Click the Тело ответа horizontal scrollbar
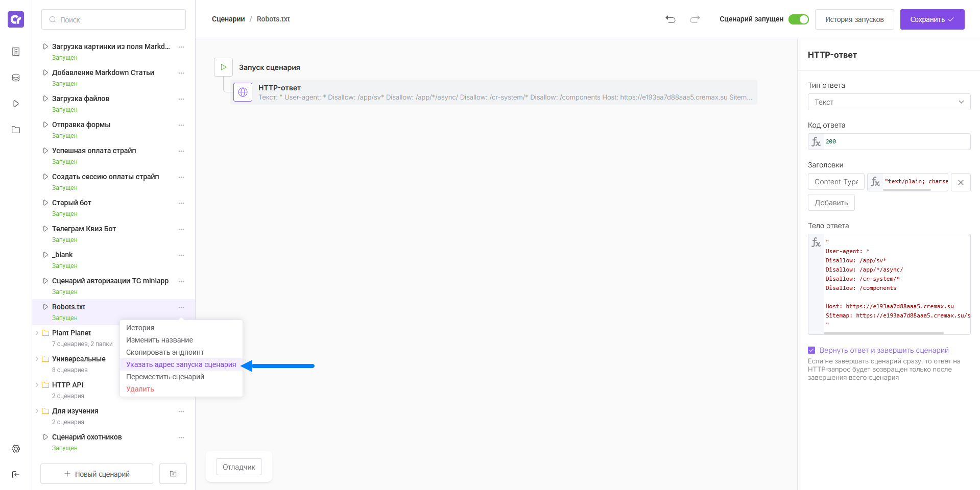Image resolution: width=980 pixels, height=490 pixels. 883,333
